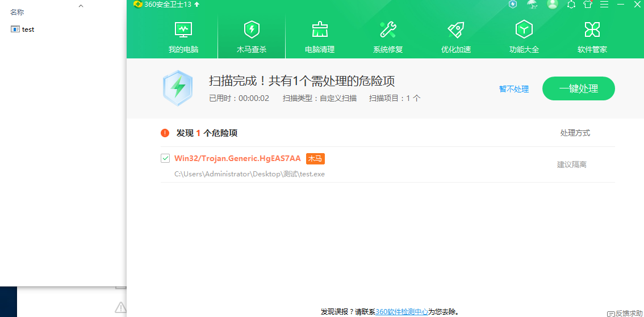Click the lightning shield scan result icon
This screenshot has height=317, width=644.
click(177, 88)
